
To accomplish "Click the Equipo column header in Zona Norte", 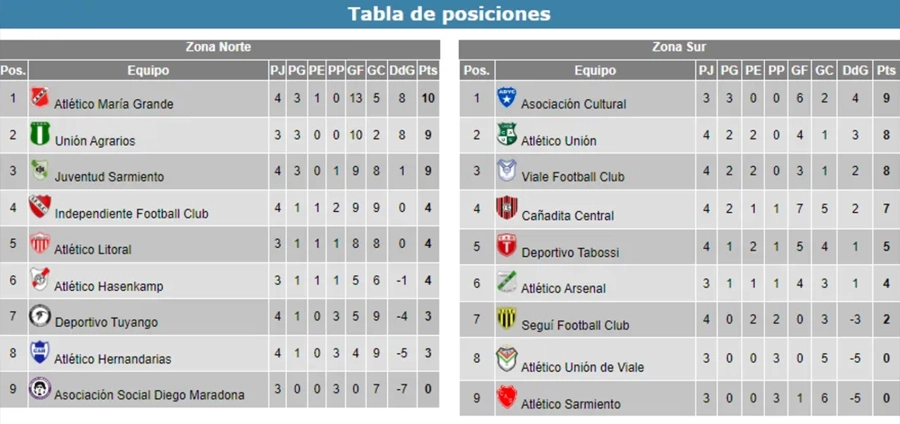I will point(148,70).
